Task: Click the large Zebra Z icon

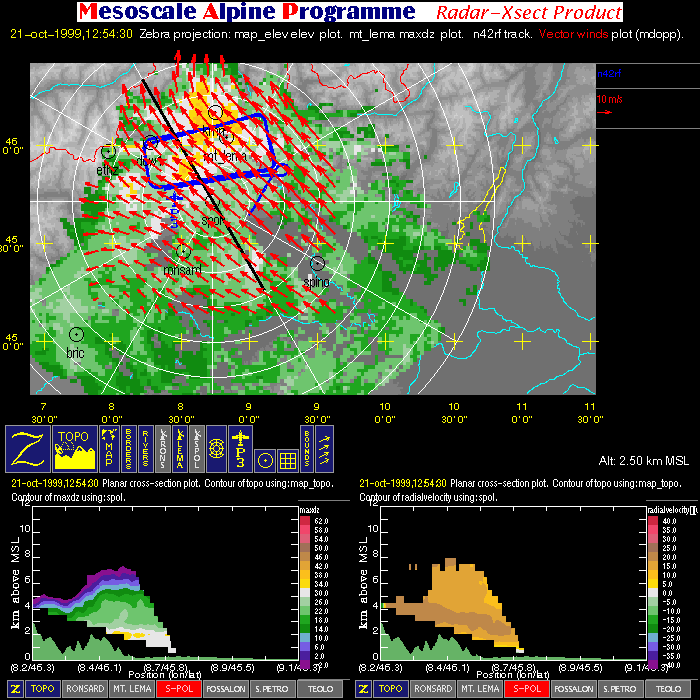Action: tap(29, 448)
